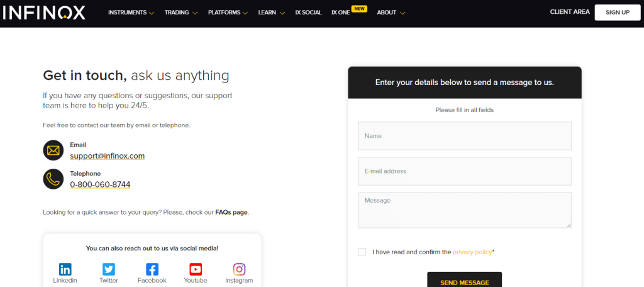The height and width of the screenshot is (287, 644).
Task: Click the 0-800-060-8744 telephone link
Action: pyautogui.click(x=100, y=185)
